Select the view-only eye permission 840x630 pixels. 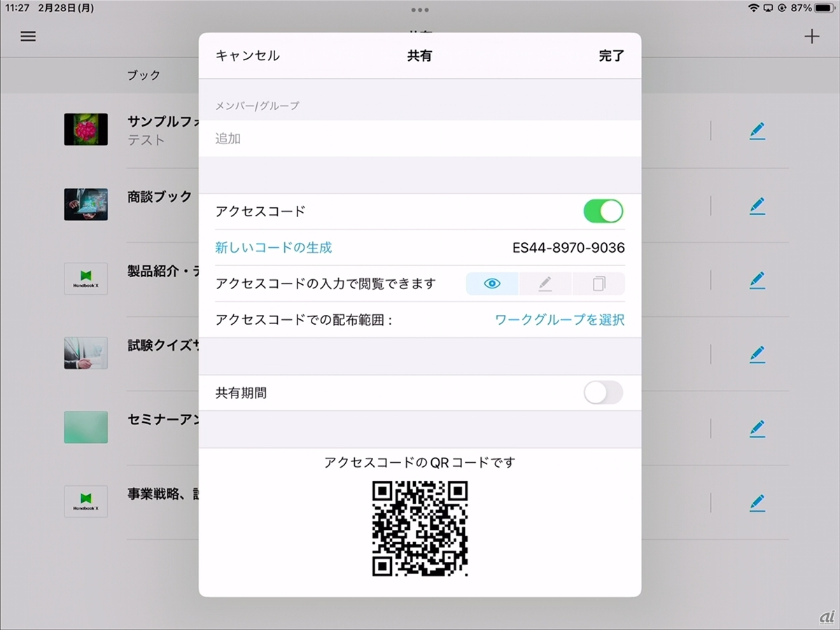click(x=492, y=283)
